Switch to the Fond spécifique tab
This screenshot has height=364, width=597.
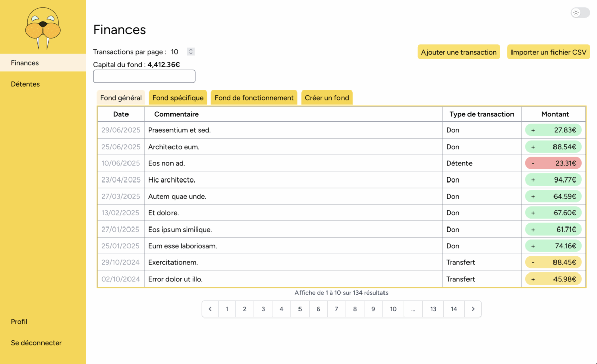[x=178, y=98]
